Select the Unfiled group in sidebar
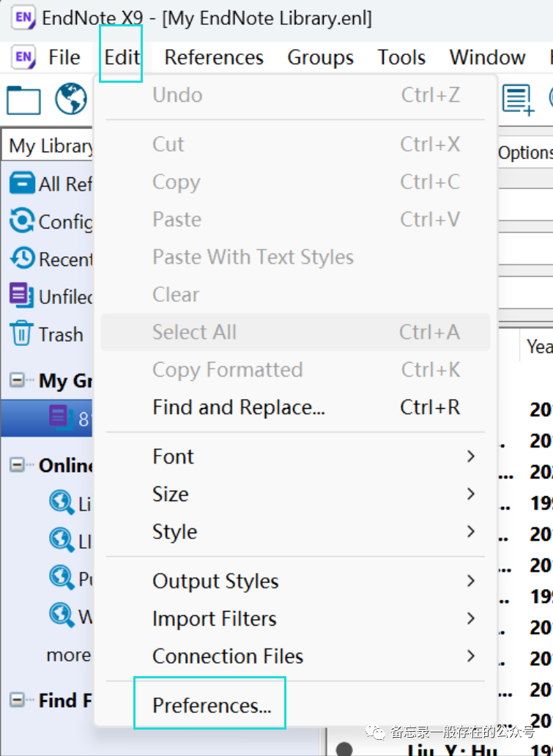Screen dimensions: 553x756 pyautogui.click(x=50, y=296)
